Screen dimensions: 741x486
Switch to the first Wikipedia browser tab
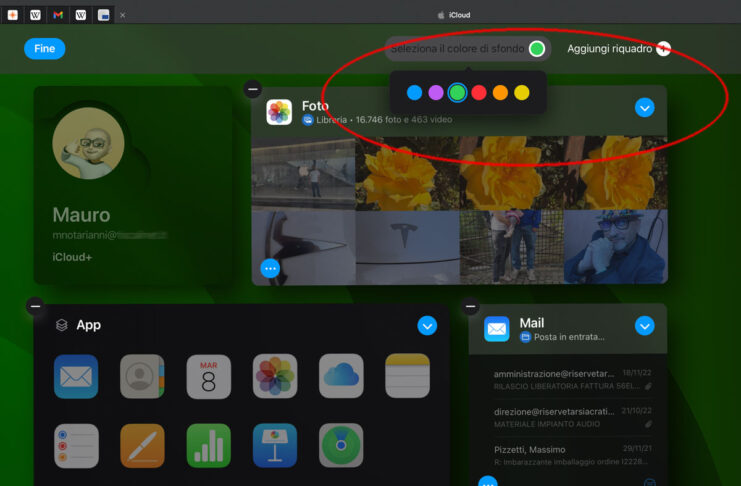click(35, 15)
